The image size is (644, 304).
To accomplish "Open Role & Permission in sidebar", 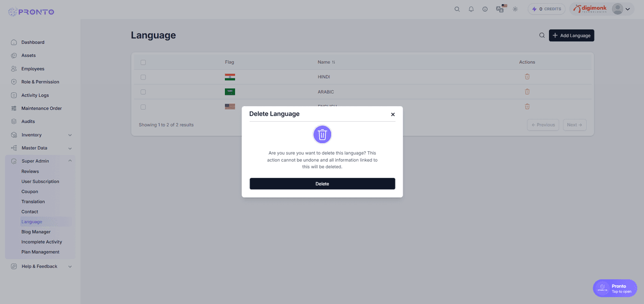I will (41, 82).
